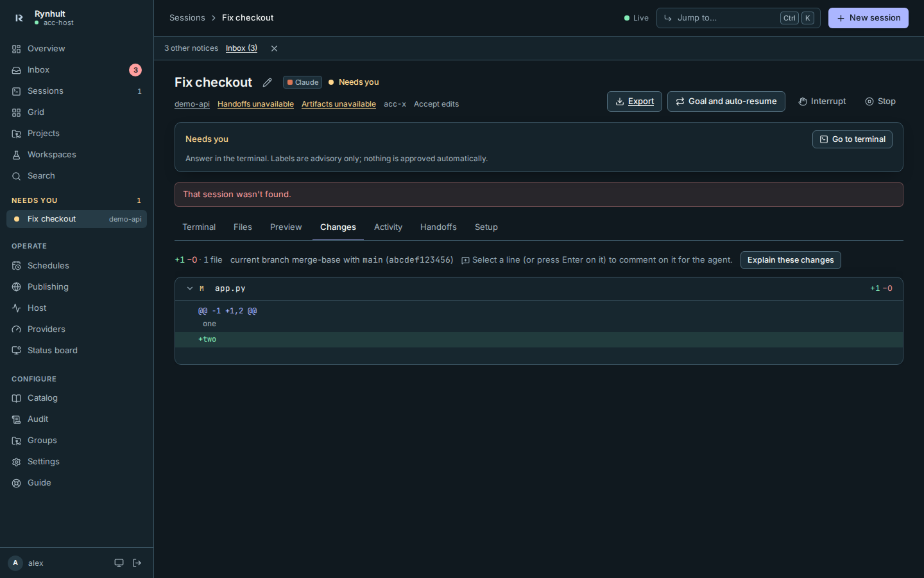Open the Handoffs tab
The width and height of the screenshot is (924, 578).
[x=438, y=227]
